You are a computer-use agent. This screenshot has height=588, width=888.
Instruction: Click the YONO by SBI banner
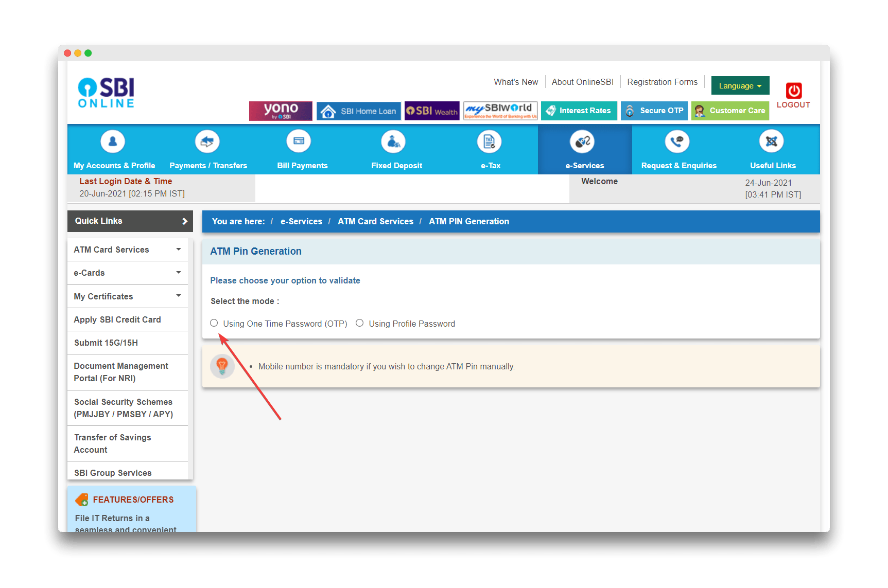[281, 110]
